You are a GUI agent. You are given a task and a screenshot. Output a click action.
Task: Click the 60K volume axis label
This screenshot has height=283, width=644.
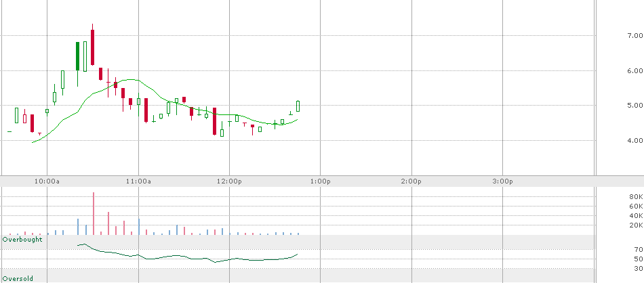pyautogui.click(x=636, y=206)
